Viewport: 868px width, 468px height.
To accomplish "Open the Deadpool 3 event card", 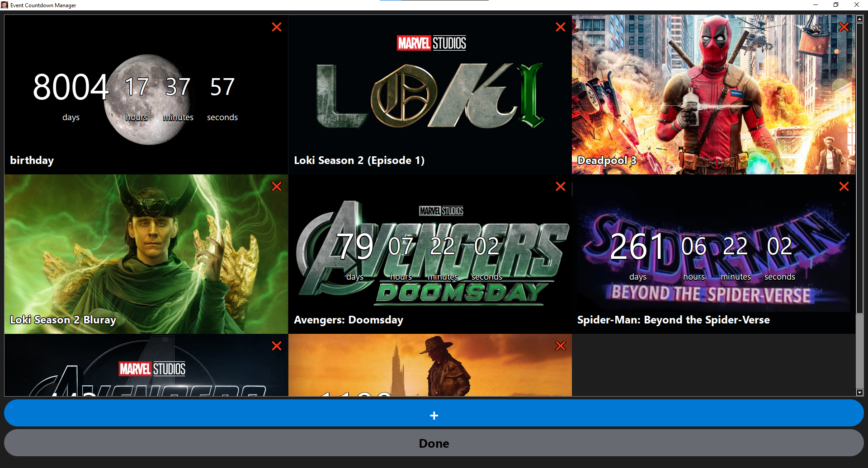I will pyautogui.click(x=713, y=95).
